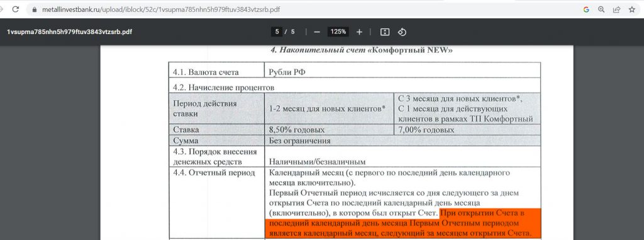The image size is (644, 240).
Task: Toggle fit to page in the PDF toolbar
Action: [385, 31]
